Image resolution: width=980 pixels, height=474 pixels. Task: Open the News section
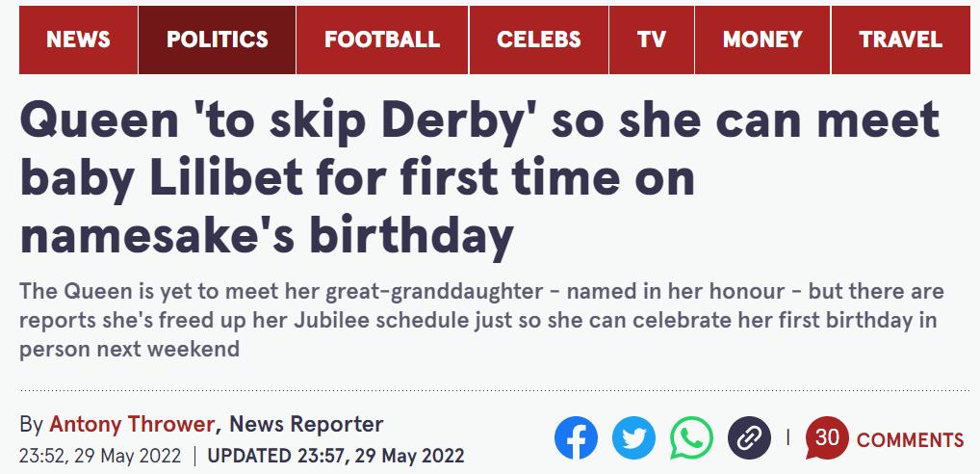click(x=78, y=39)
